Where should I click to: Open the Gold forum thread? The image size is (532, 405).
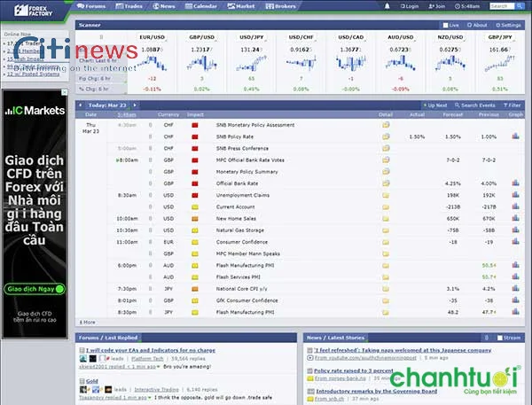tap(92, 381)
